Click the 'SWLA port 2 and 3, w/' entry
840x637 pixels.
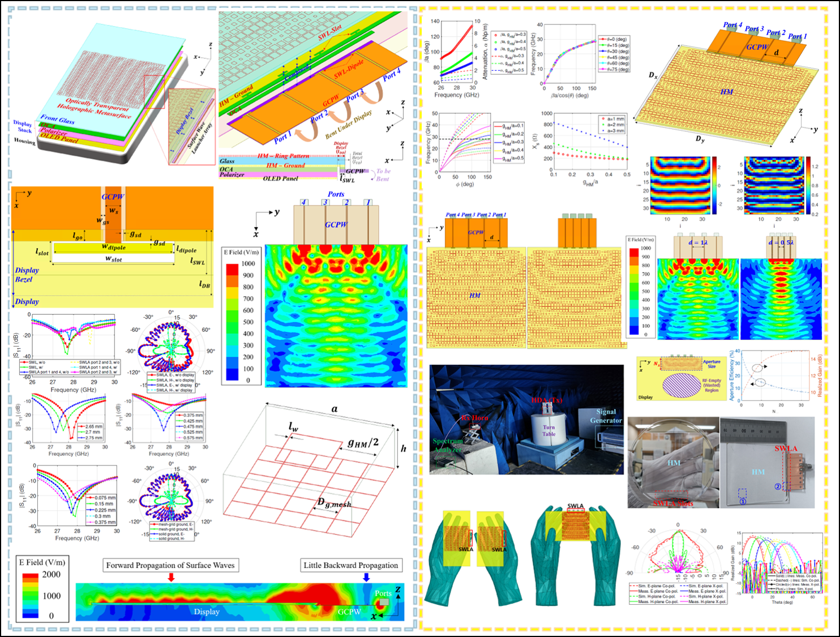pos(94,372)
